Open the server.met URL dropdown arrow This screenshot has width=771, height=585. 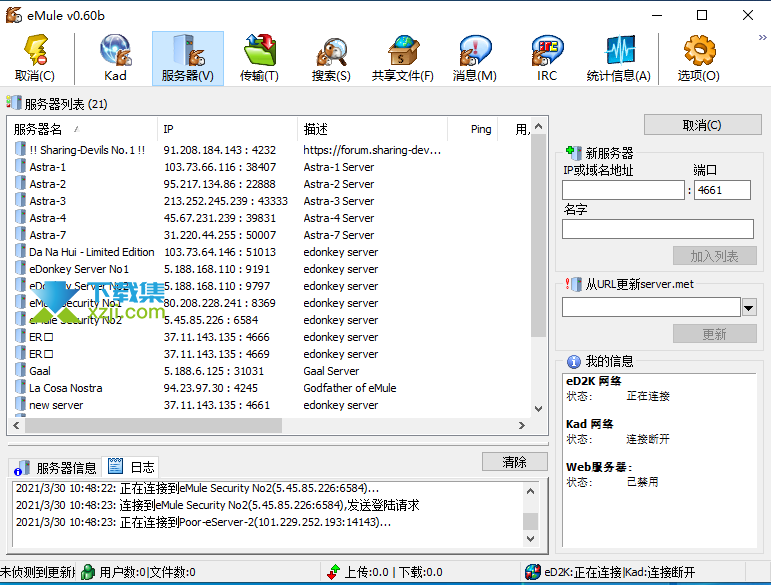749,308
